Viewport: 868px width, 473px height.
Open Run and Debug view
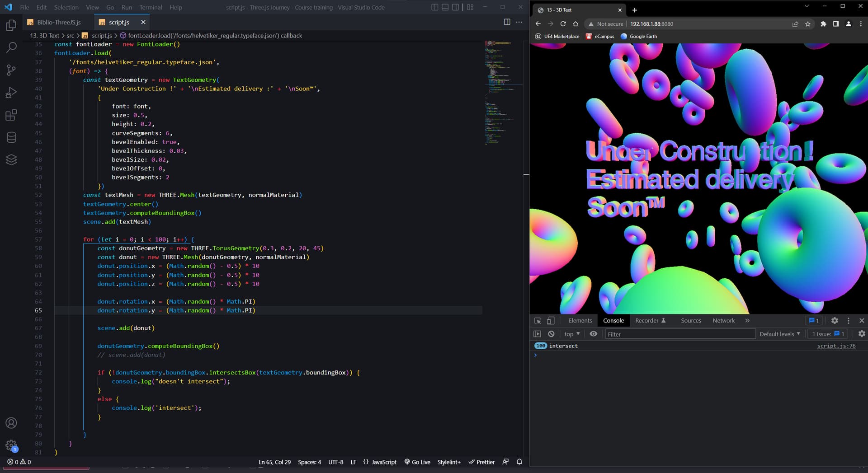(11, 93)
